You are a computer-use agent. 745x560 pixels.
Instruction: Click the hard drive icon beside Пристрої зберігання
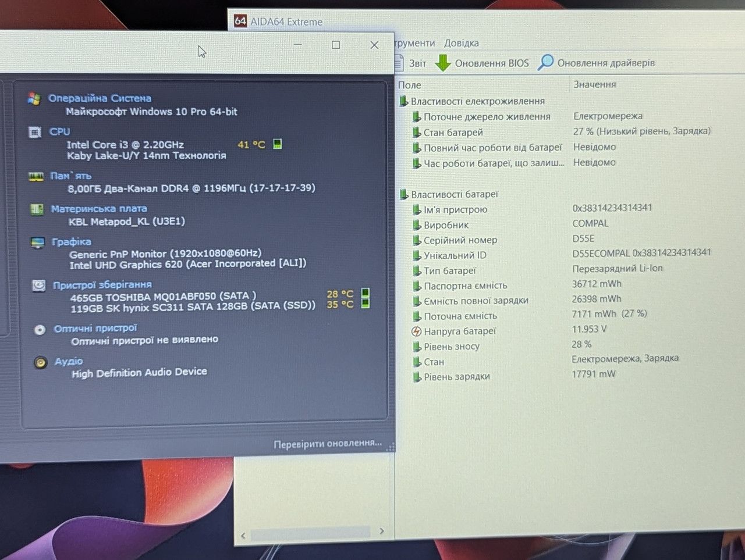coord(38,286)
